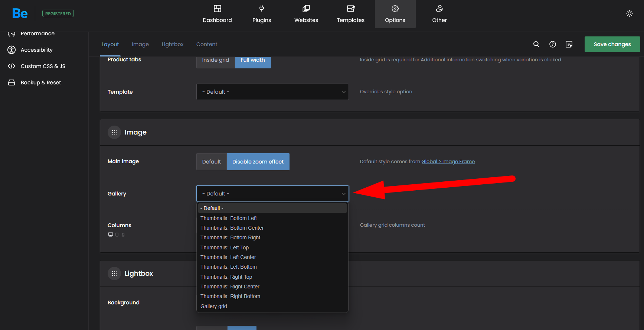
Task: Open the Dashboard icon in top navigation
Action: tap(217, 9)
